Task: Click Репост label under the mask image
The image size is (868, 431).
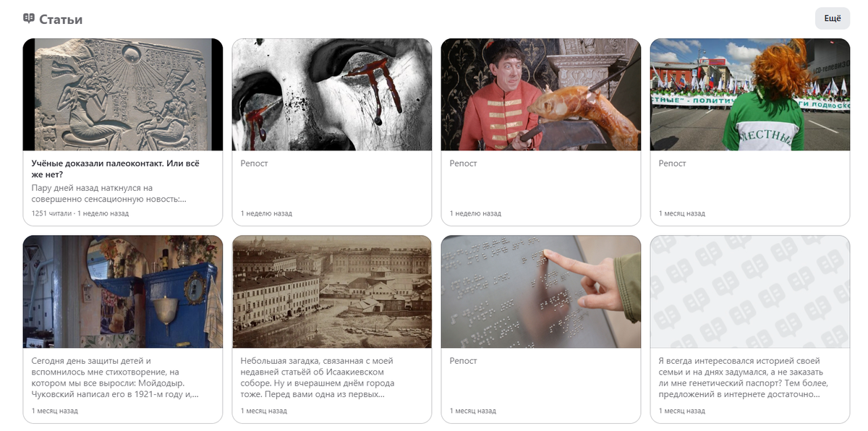Action: (x=255, y=163)
